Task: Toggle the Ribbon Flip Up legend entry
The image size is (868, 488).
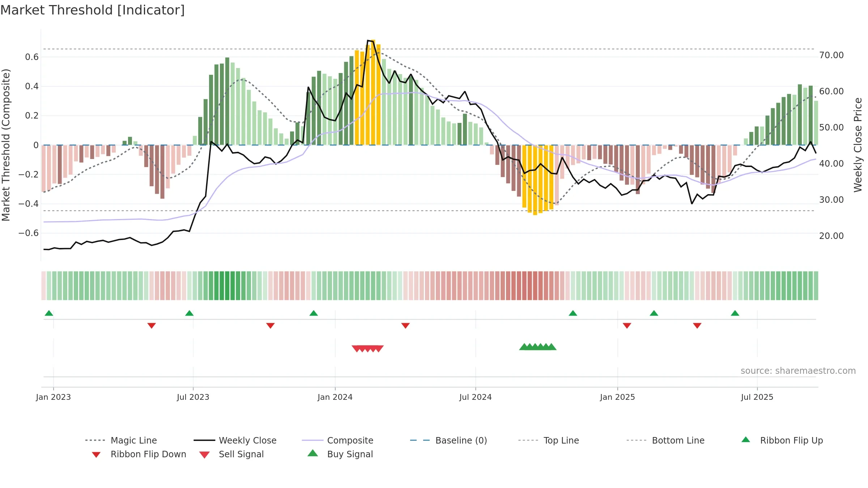Action: (782, 440)
